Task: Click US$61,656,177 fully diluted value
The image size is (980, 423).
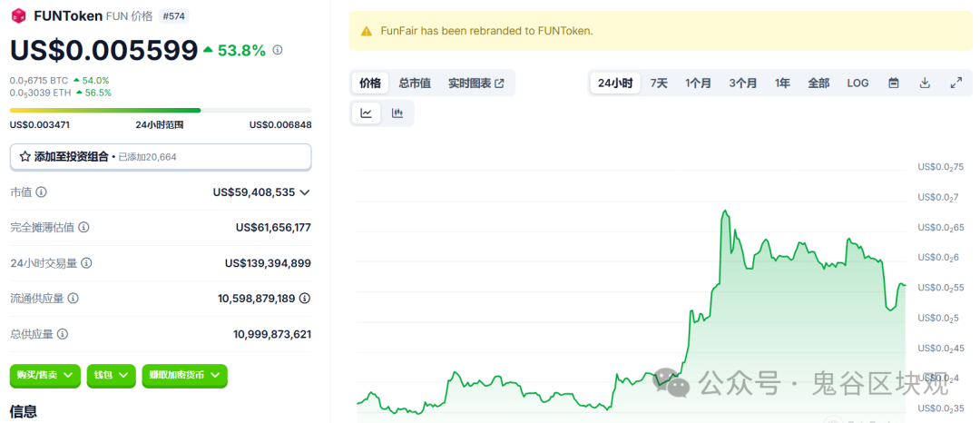Action: [x=273, y=228]
